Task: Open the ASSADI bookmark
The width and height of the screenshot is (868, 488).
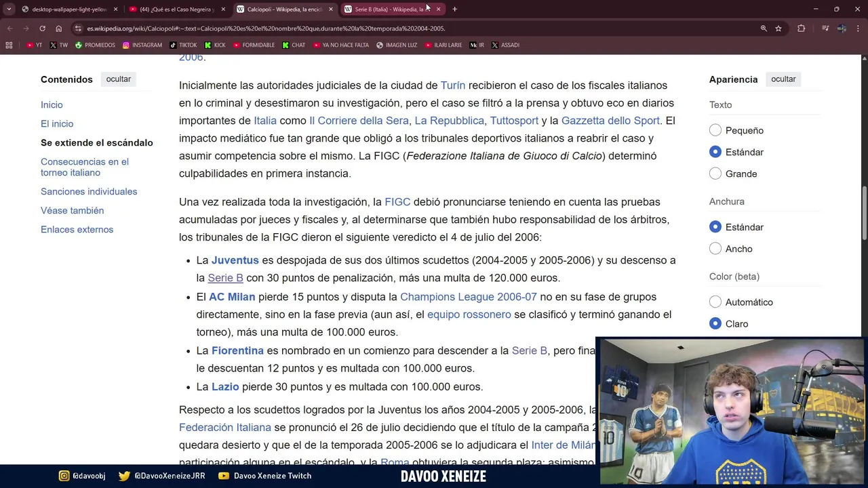Action: 505,45
